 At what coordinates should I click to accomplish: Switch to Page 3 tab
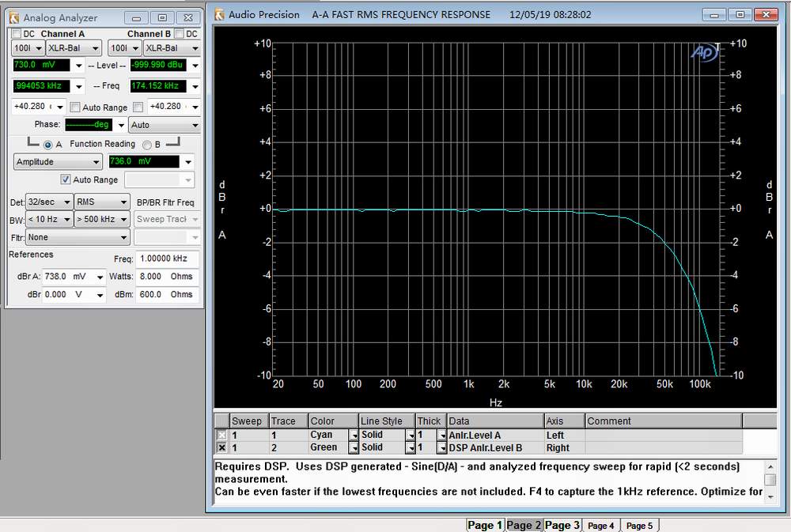(562, 525)
